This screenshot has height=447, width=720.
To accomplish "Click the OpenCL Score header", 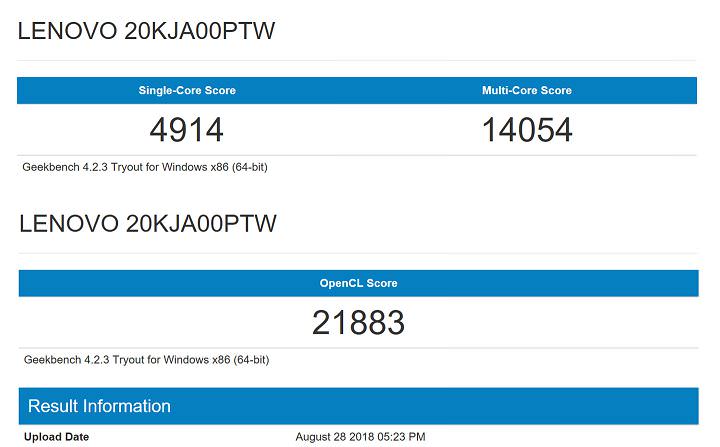I will [358, 283].
